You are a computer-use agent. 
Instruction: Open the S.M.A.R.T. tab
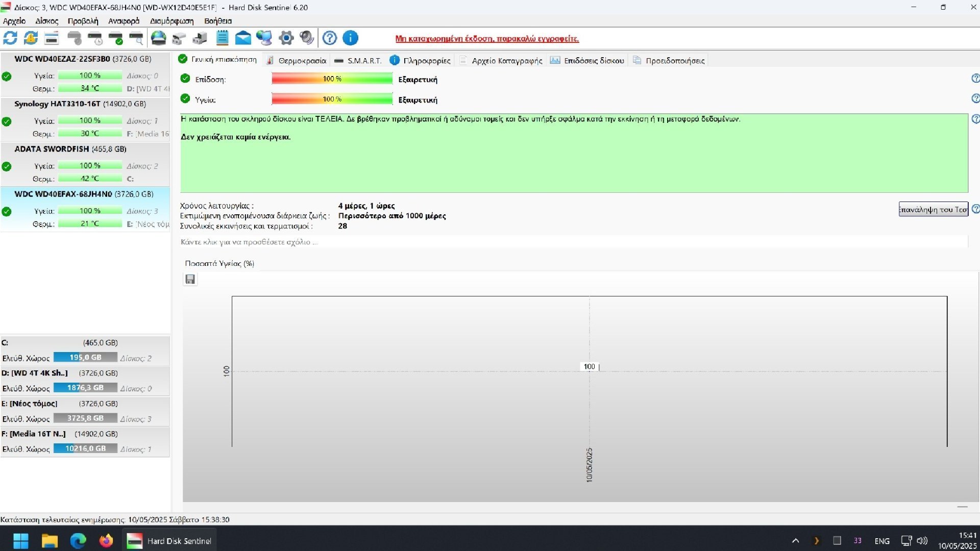tap(358, 60)
